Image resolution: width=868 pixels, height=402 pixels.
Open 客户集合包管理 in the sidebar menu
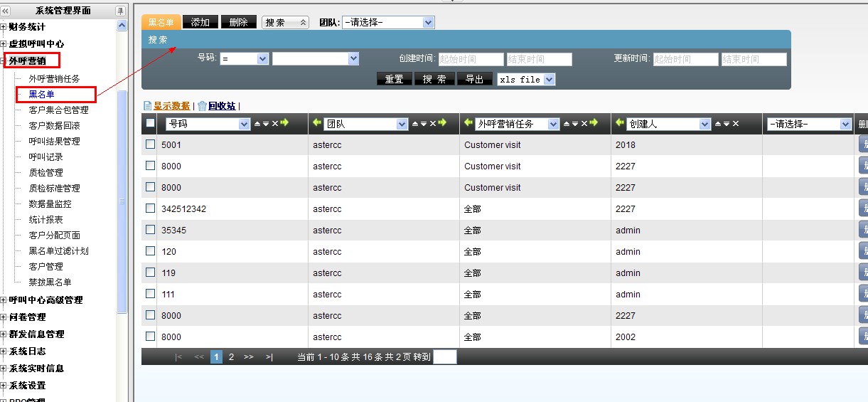click(x=58, y=110)
